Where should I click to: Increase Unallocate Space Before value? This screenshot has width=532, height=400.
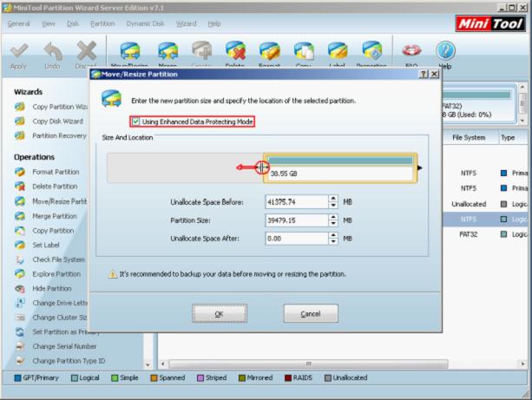(x=333, y=199)
